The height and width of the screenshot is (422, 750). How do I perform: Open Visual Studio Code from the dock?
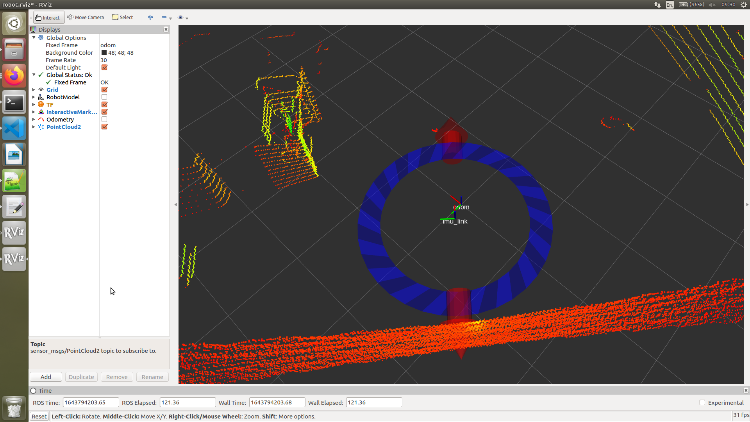point(14,127)
